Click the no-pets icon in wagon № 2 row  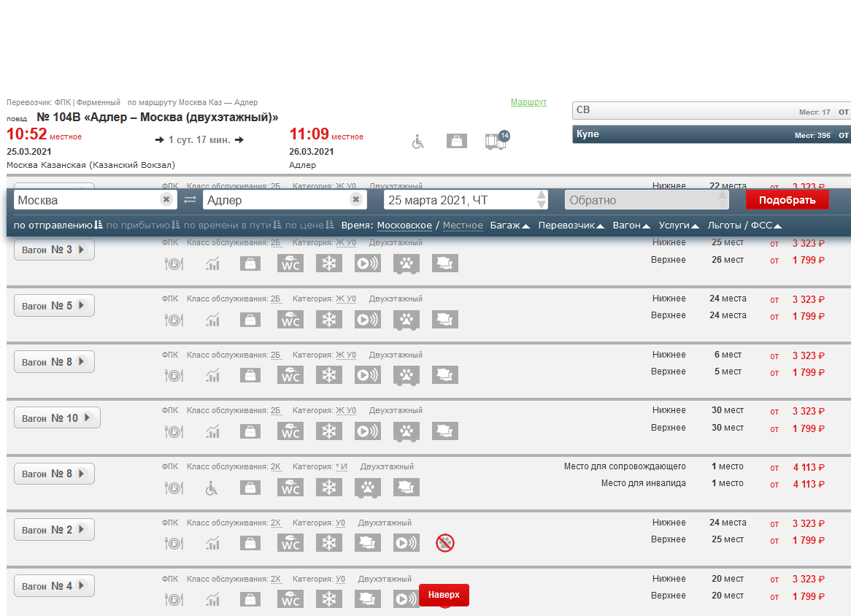tap(444, 542)
